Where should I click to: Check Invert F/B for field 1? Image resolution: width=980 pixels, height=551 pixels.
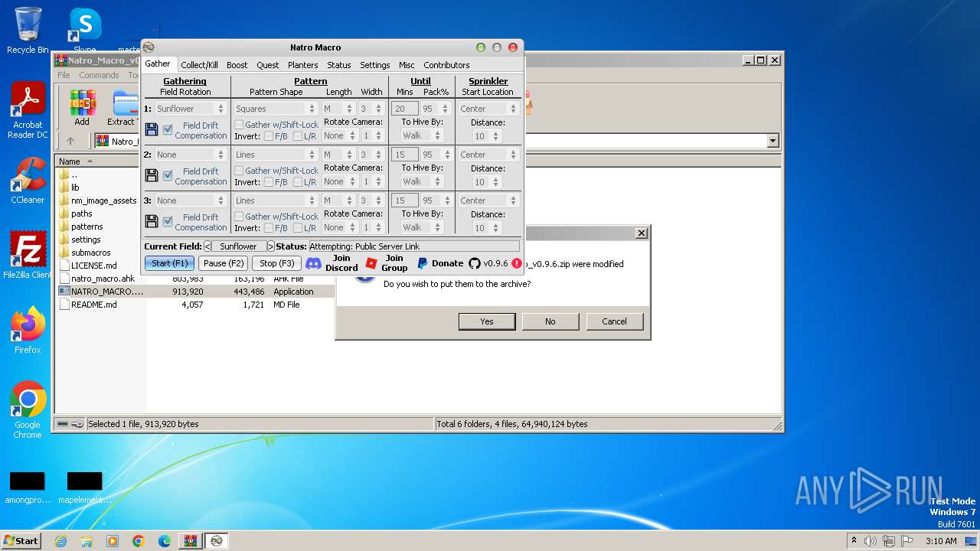269,136
